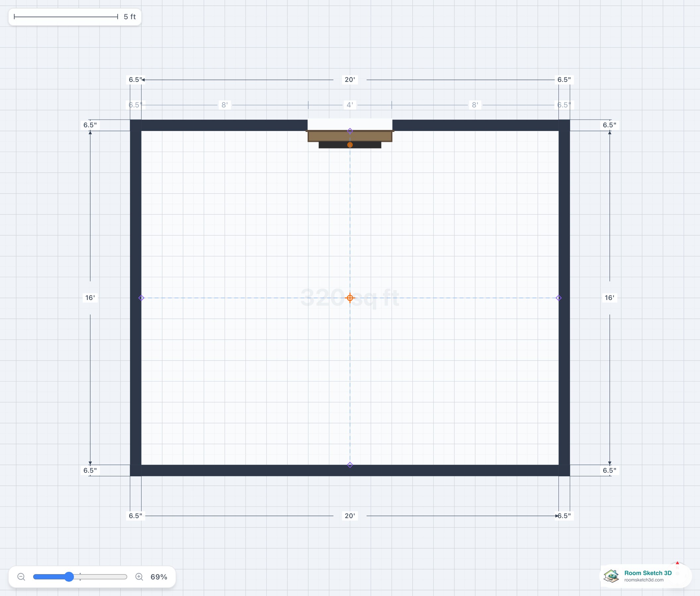Click the red north compass arrow
The width and height of the screenshot is (700, 596).
[x=677, y=563]
